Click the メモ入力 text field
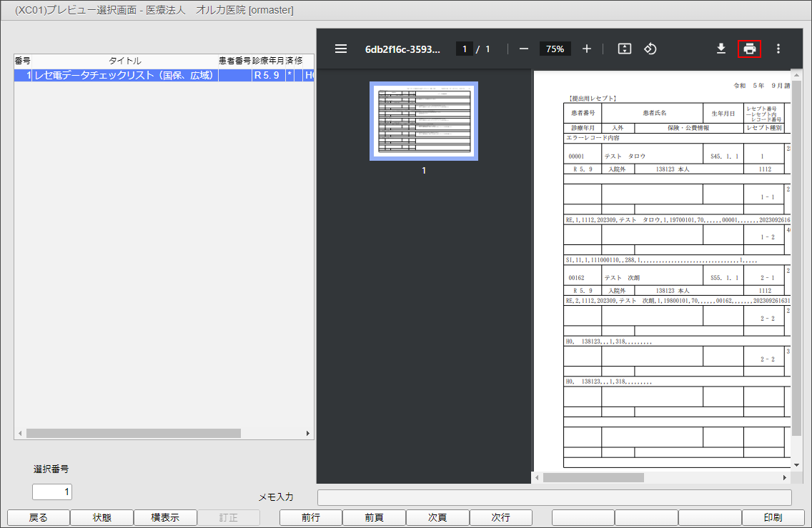 [554, 497]
